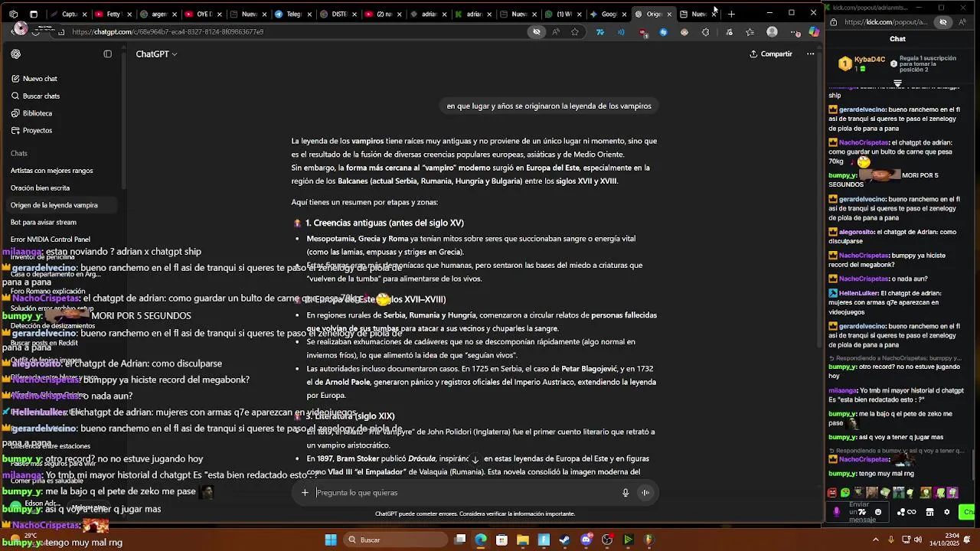Collapse the ChatGPT sidebar panel icon
This screenshot has height=551, width=980.
[x=108, y=54]
